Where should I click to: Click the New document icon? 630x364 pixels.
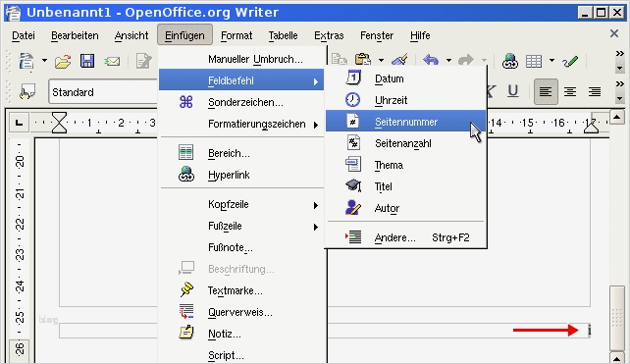26,62
